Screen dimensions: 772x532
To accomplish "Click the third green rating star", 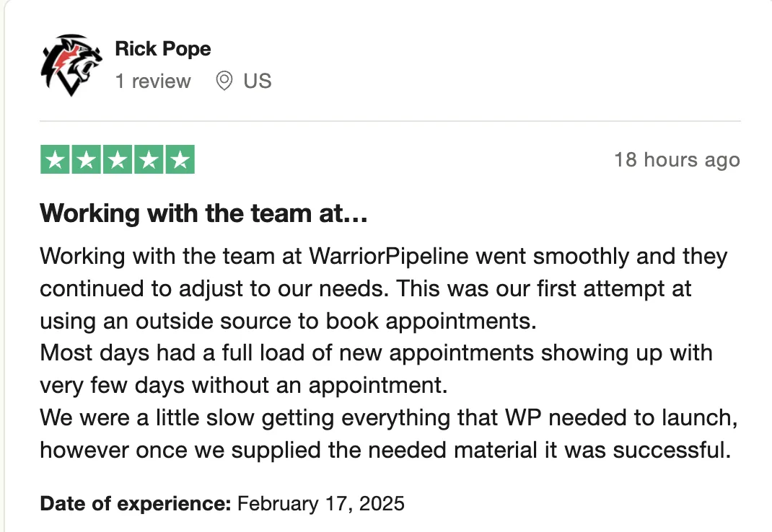I will pos(118,159).
